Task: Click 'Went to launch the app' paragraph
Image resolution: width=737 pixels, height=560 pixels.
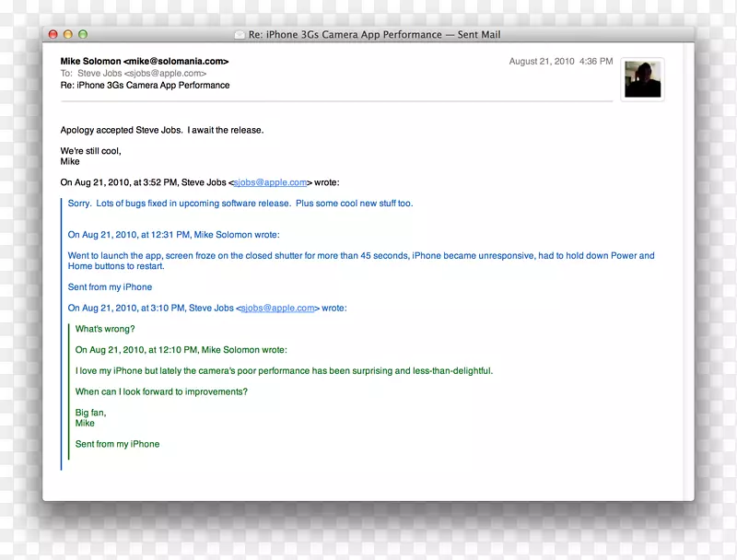Action: [361, 261]
